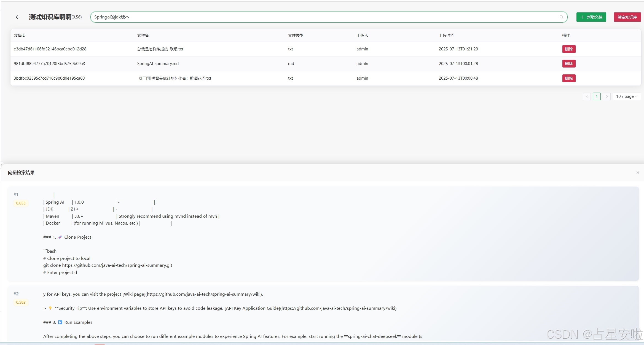
Task: Click upload time 2025-07-13T01:21:20
Action: pyautogui.click(x=458, y=49)
